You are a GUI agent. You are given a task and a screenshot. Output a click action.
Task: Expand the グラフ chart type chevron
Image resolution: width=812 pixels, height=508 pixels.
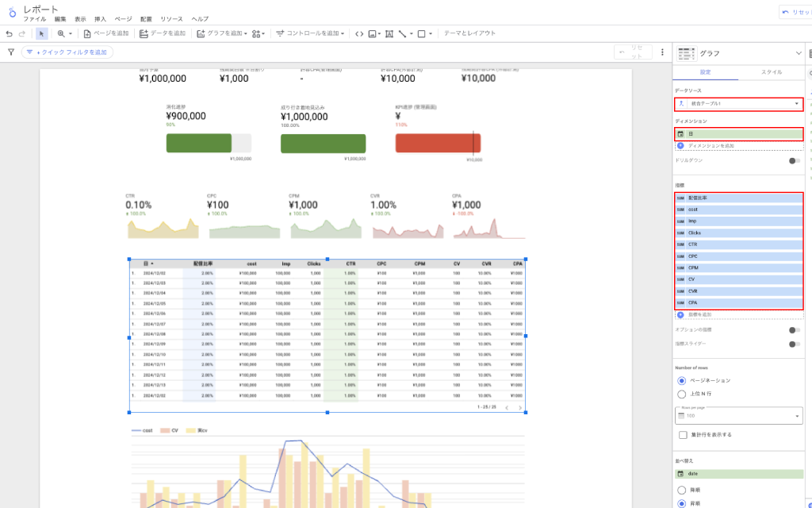tap(798, 53)
